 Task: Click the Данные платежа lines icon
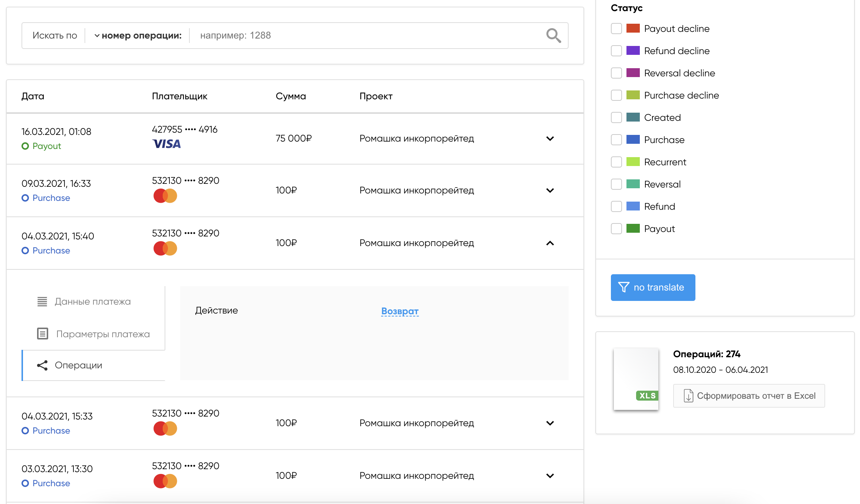pyautogui.click(x=42, y=302)
